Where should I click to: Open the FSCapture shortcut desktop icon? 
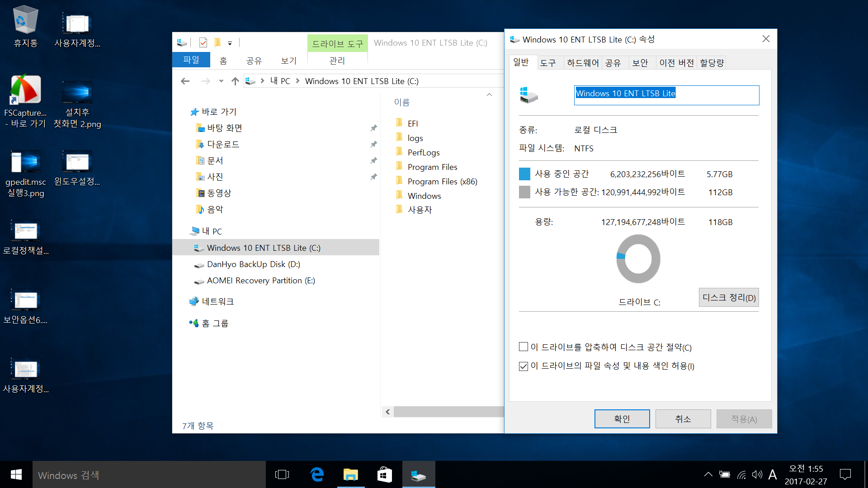click(x=25, y=101)
